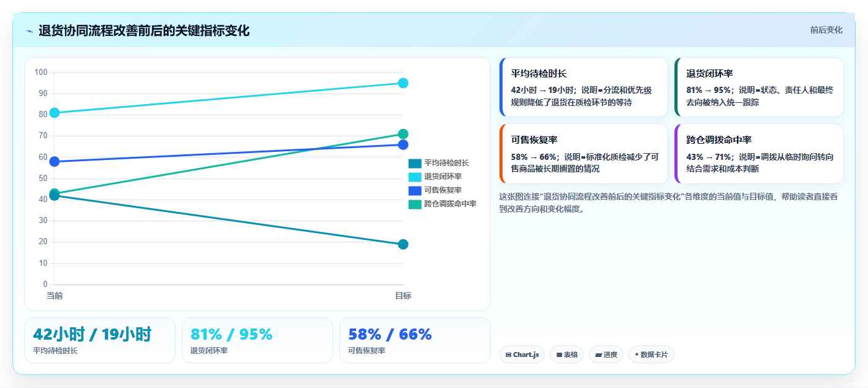Screen dimensions: 868x388
Task: Click the 表格 tag
Action: click(566, 355)
